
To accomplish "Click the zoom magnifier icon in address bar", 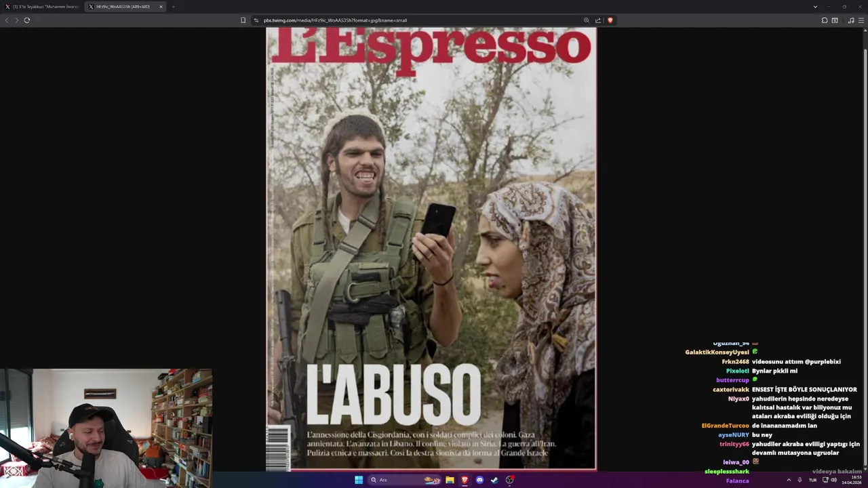I will click(x=587, y=20).
